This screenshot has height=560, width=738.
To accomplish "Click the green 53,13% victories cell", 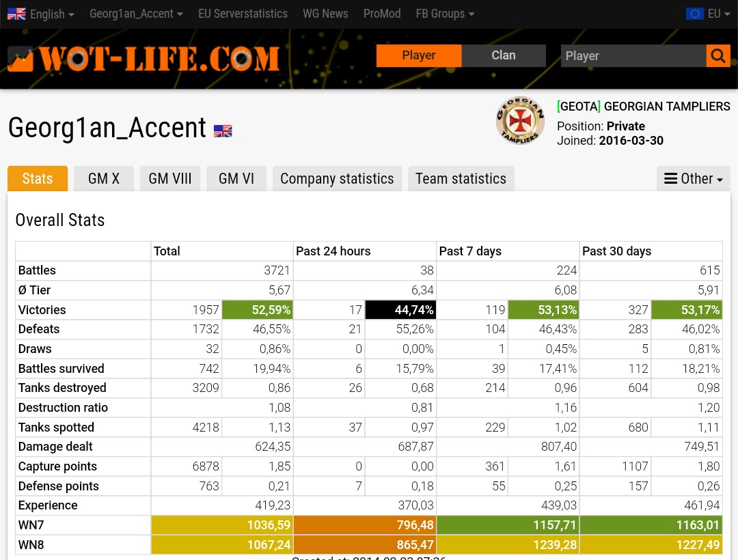I will (544, 310).
